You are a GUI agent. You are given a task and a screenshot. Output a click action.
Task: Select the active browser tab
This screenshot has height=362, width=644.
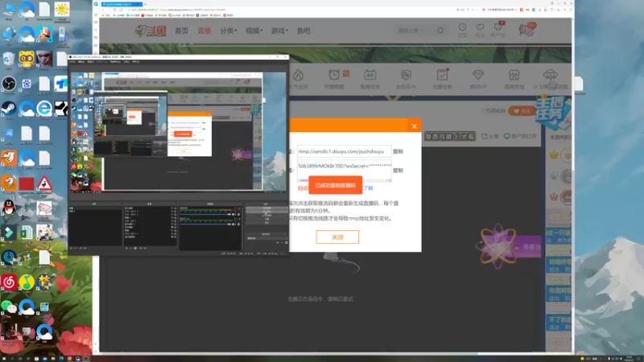(x=122, y=4)
